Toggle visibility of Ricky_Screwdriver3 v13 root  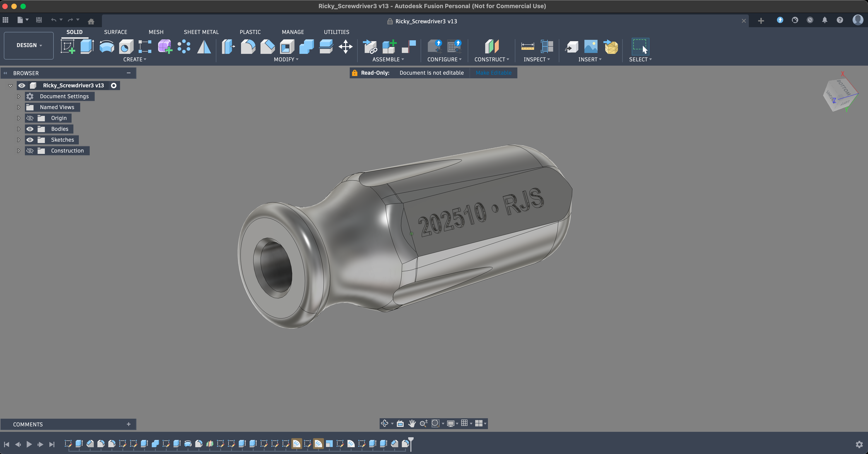[22, 86]
